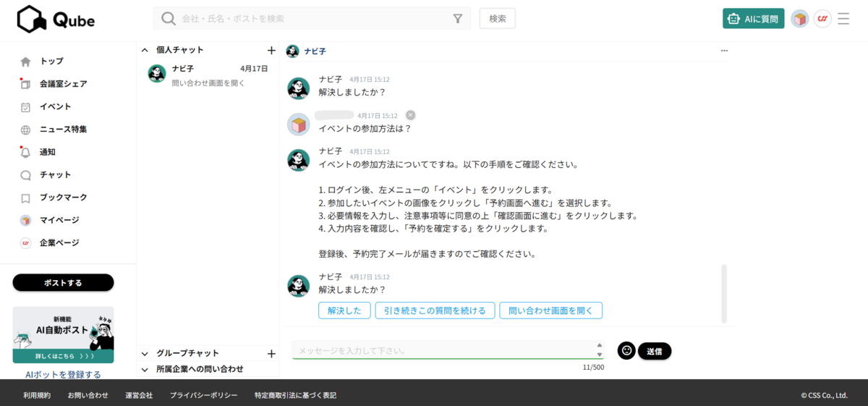Open the hamburger menu at top right
Screen dimensions: 868x406
pos(843,19)
